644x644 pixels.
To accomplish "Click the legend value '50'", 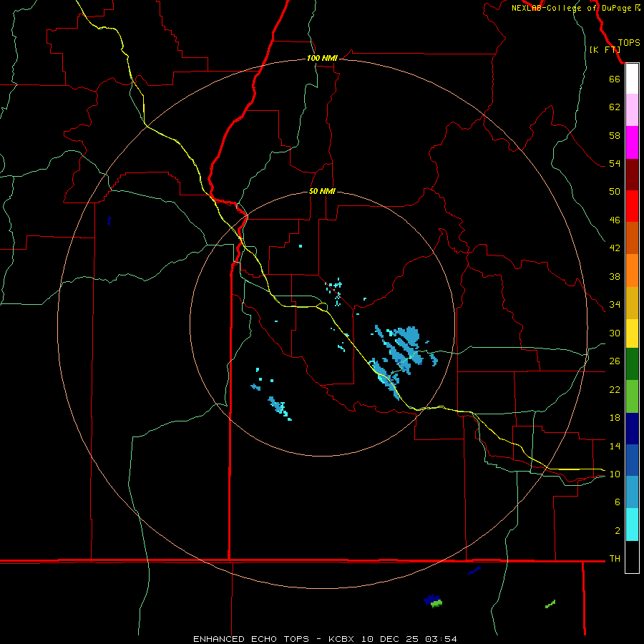I will point(615,191).
